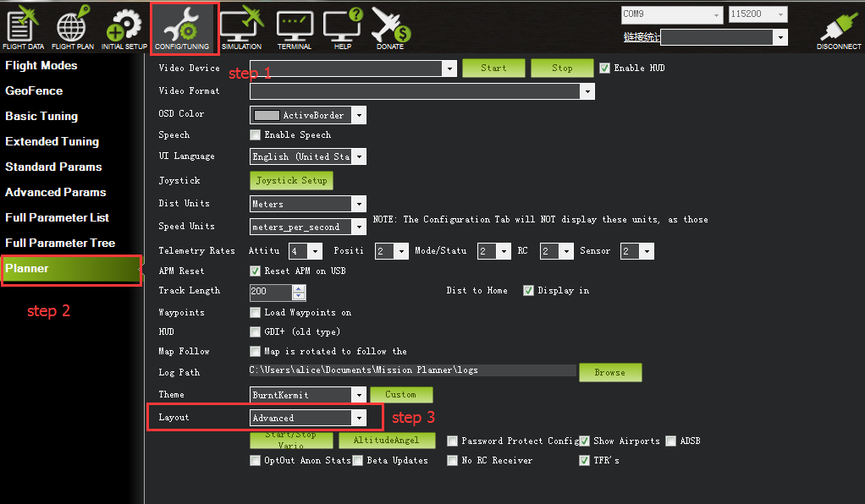Open the COM9 port dropdown
The image size is (865, 504).
point(716,14)
